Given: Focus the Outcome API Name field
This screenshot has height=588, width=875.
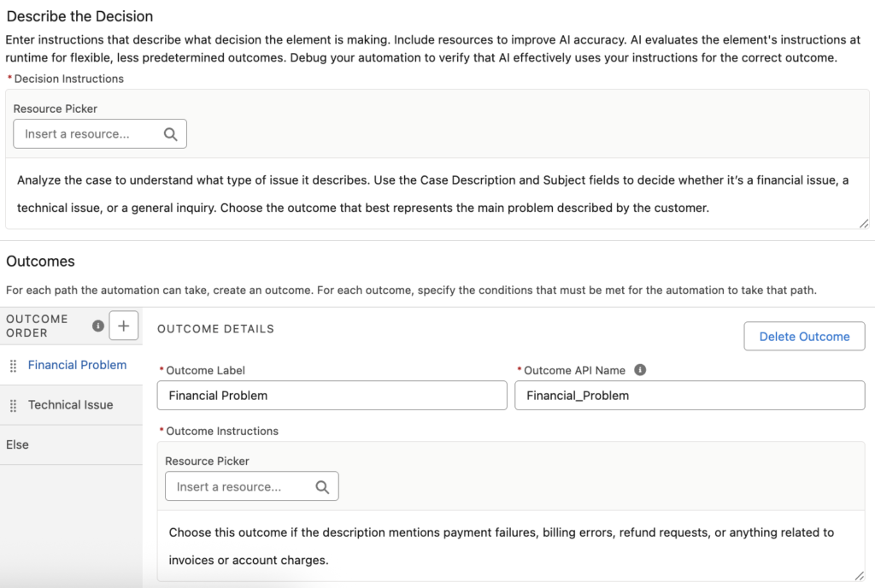Looking at the screenshot, I should [689, 396].
